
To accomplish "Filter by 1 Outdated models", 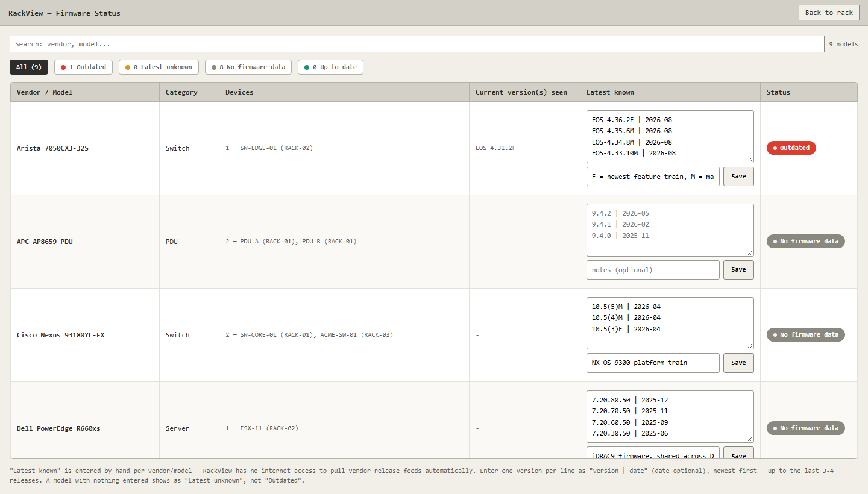I will point(83,67).
